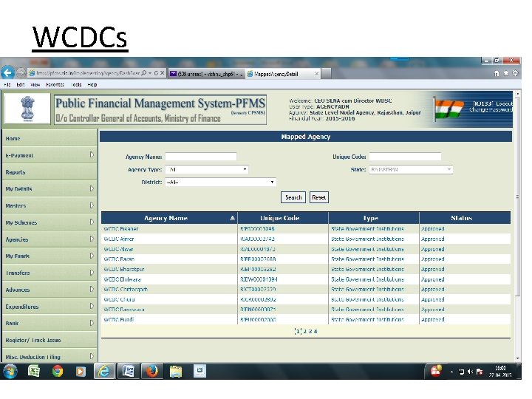The height and width of the screenshot is (399, 532).
Task: Switch to Internet Explorer in taskbar
Action: (104, 371)
